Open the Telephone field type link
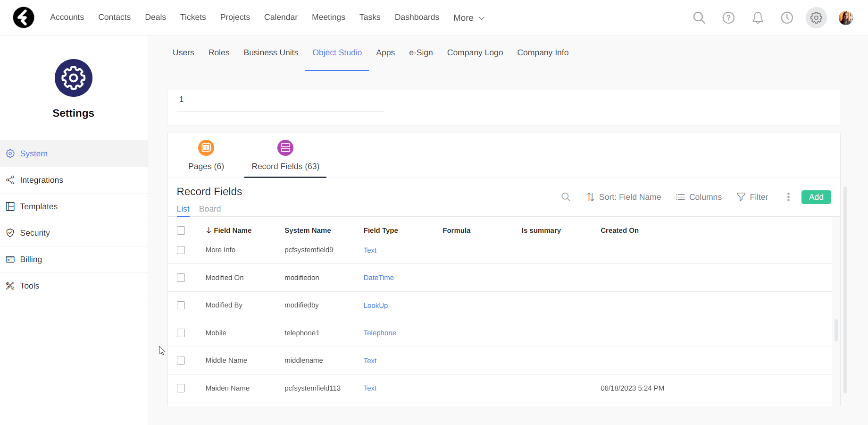This screenshot has height=425, width=868. click(x=380, y=333)
